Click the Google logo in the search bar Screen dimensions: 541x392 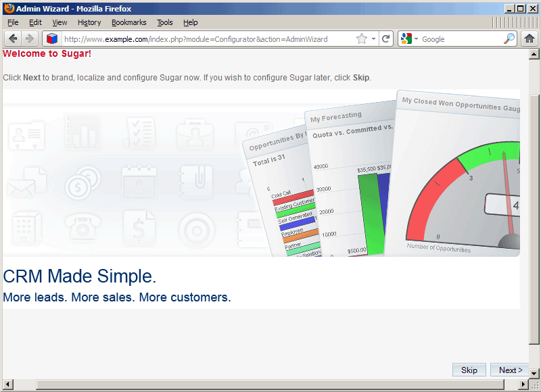[x=406, y=39]
